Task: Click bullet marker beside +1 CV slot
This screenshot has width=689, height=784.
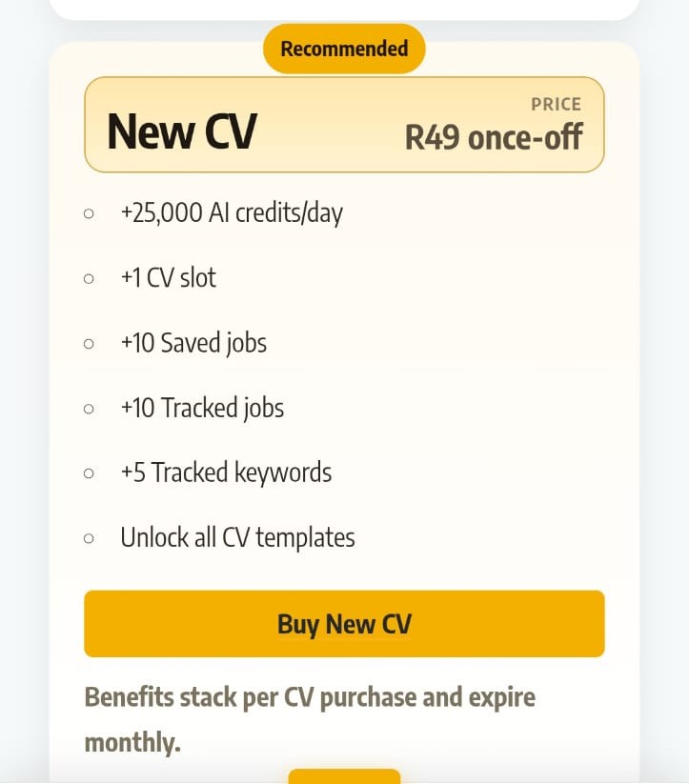Action: 89,278
